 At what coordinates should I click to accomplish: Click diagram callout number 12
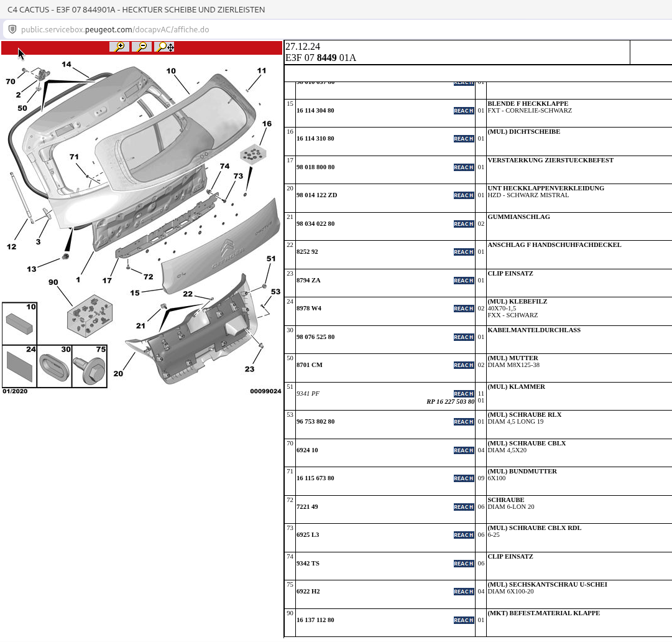[12, 247]
